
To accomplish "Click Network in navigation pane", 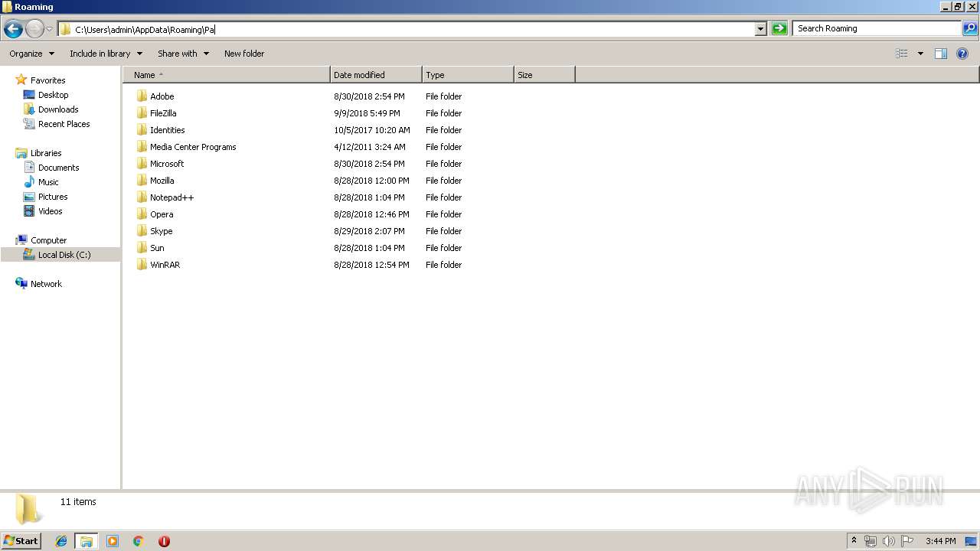I will pos(46,284).
